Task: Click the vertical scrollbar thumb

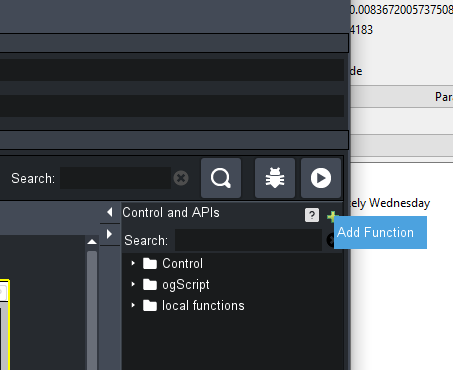Action: click(92, 310)
